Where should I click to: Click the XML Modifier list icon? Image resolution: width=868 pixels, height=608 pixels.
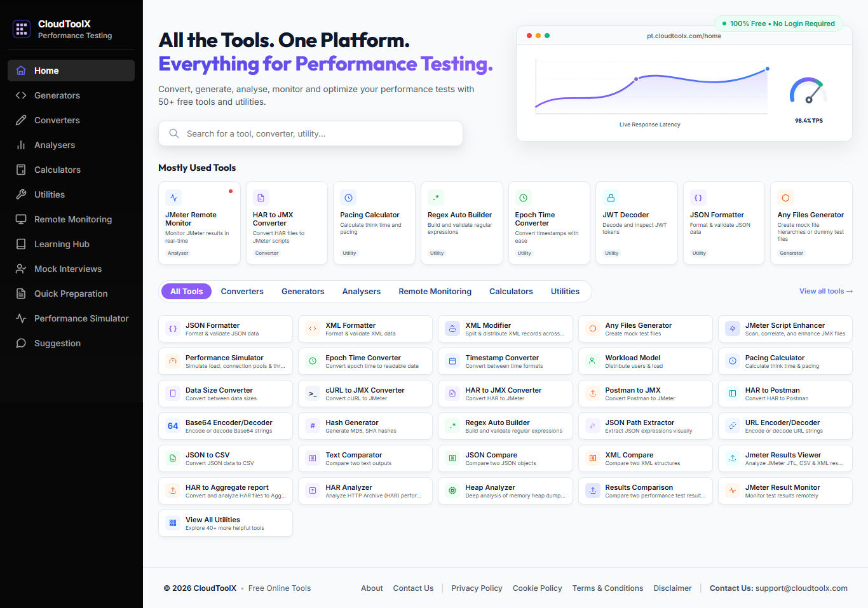(x=452, y=328)
